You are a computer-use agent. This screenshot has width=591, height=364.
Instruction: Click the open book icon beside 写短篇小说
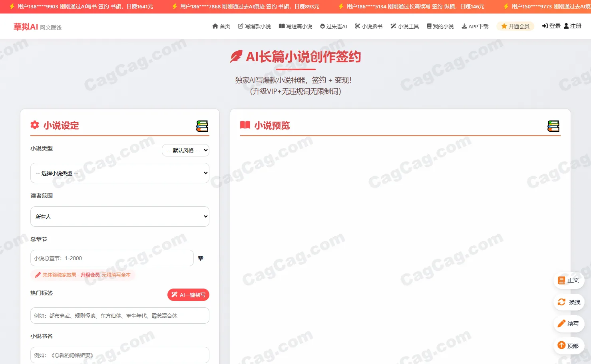(282, 26)
